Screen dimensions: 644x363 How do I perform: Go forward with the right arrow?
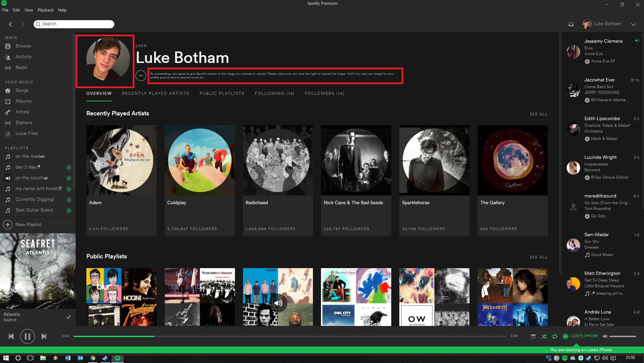point(23,24)
